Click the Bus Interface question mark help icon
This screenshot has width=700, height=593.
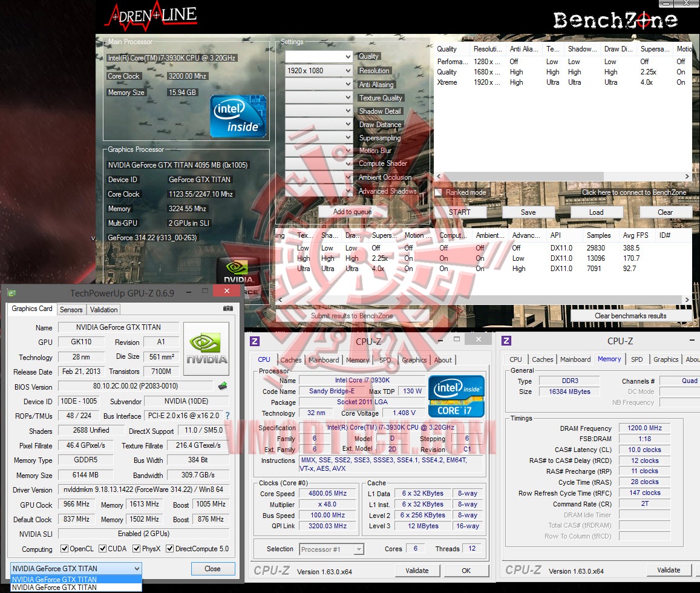point(227,415)
